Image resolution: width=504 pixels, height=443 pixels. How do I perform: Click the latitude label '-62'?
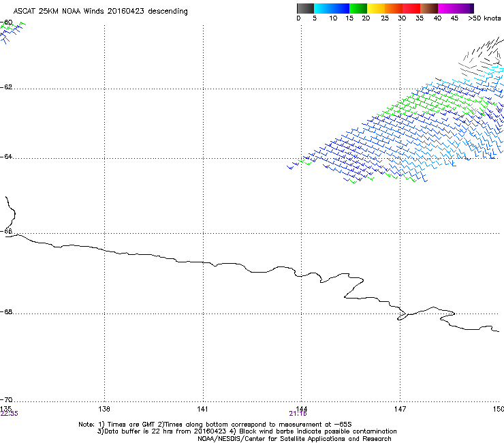(6, 87)
